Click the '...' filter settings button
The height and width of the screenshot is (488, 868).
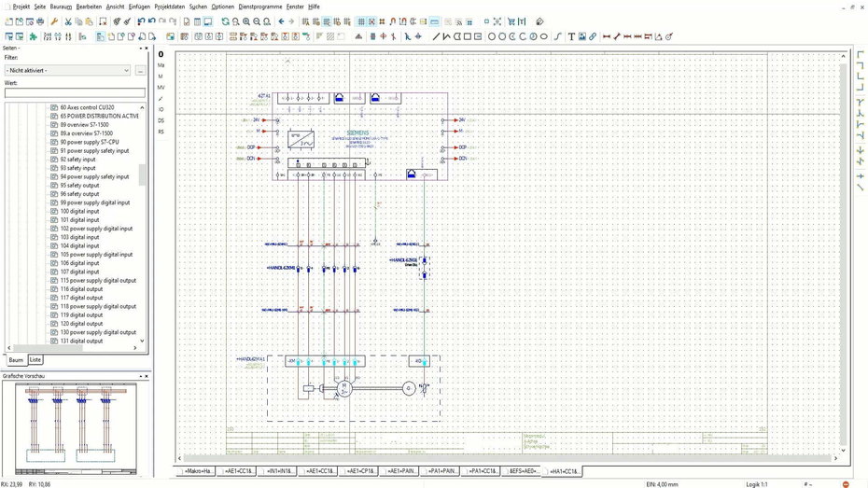[141, 70]
